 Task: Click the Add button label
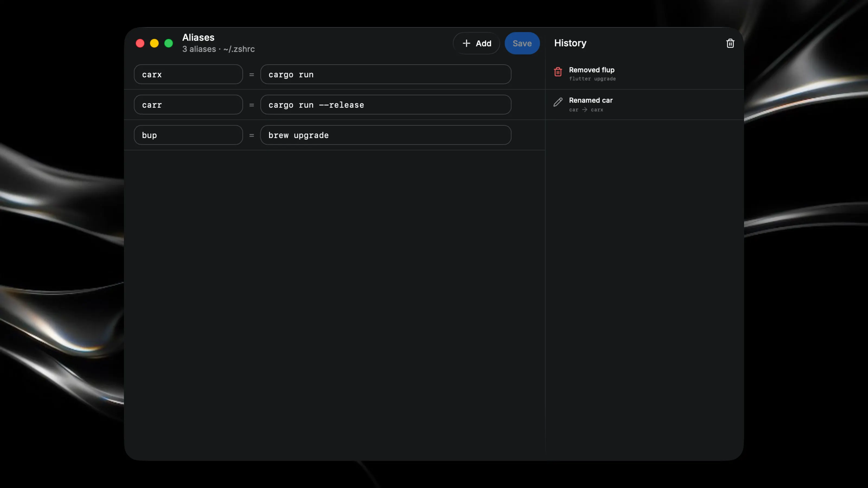[x=484, y=43]
